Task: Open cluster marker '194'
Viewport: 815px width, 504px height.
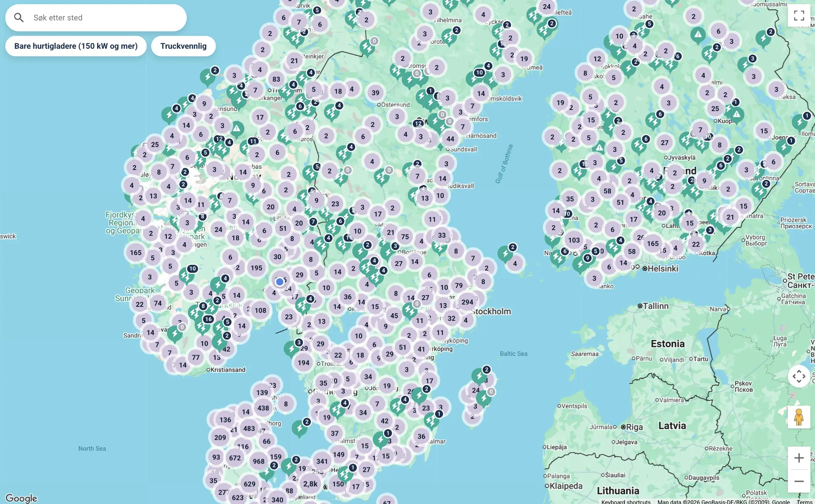Action: click(x=304, y=363)
